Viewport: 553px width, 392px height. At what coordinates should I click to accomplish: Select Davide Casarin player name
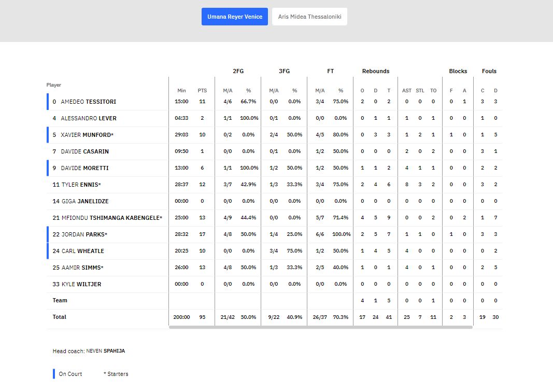pyautogui.click(x=84, y=151)
